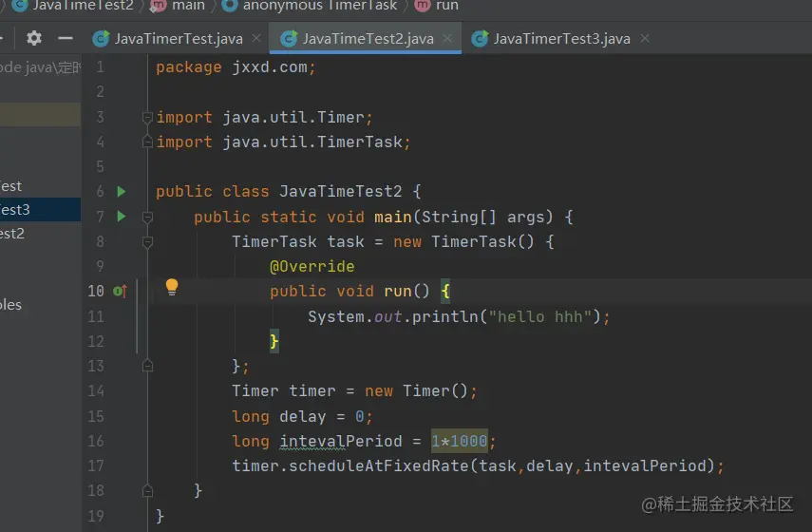Go to run in breadcrumb bar
Screen dimensions: 812x532
tap(447, 6)
